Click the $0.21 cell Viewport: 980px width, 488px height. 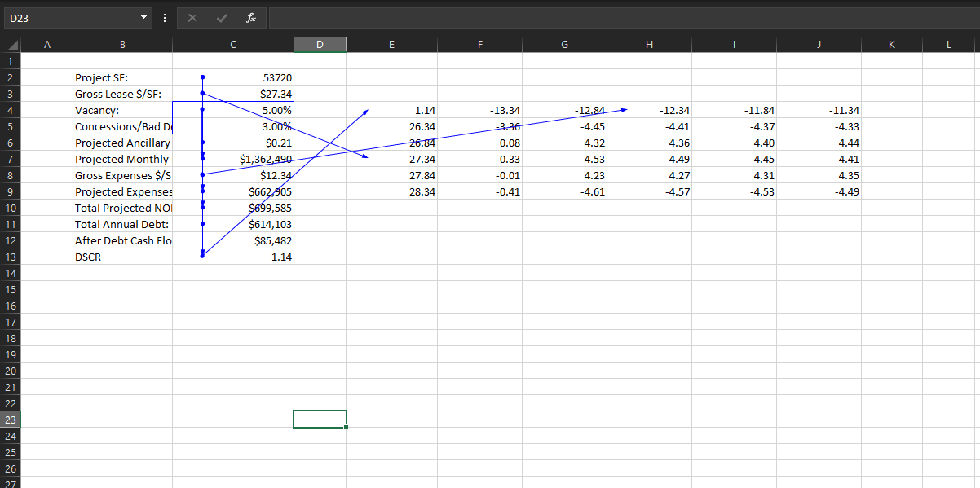click(233, 143)
